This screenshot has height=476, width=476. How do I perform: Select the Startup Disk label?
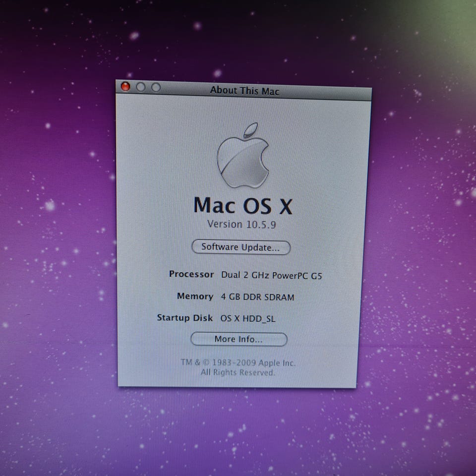tap(185, 318)
